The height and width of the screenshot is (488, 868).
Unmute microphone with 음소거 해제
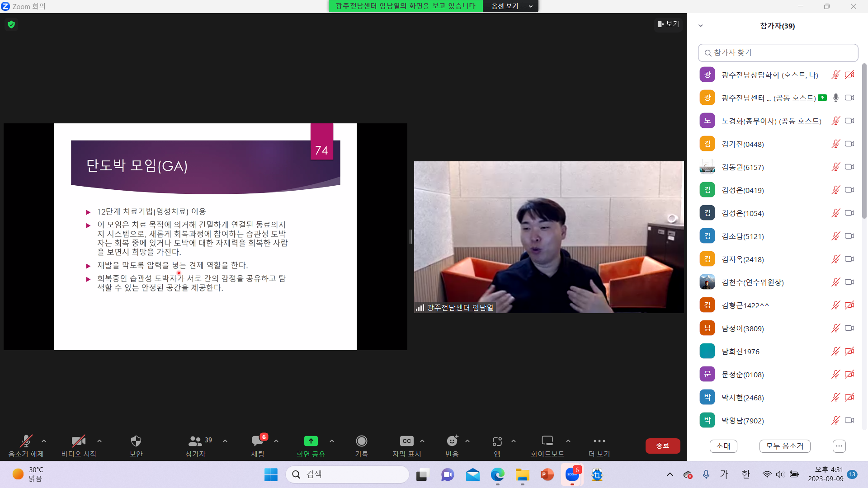tap(26, 441)
